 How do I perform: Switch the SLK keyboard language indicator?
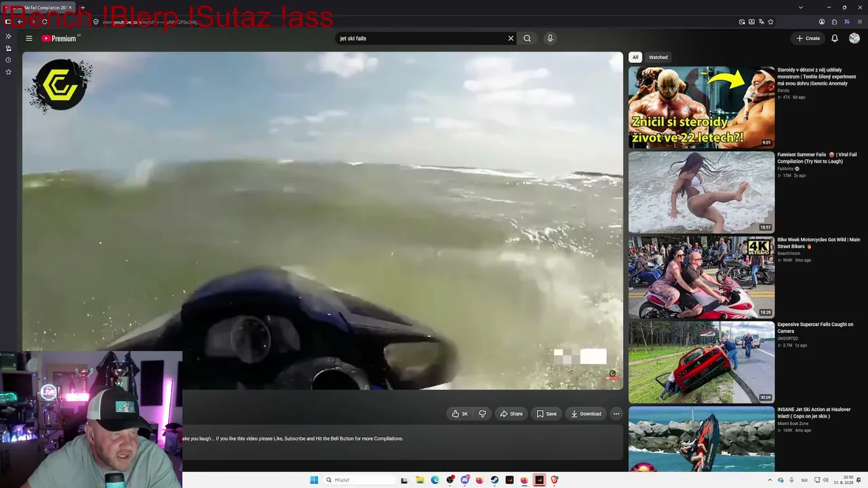805,480
